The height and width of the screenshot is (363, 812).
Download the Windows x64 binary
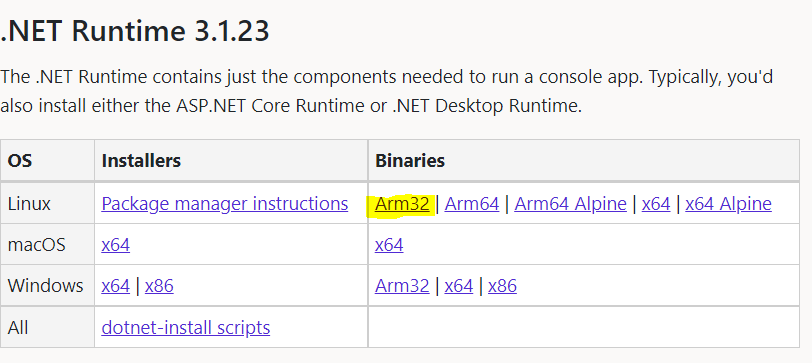coord(459,285)
